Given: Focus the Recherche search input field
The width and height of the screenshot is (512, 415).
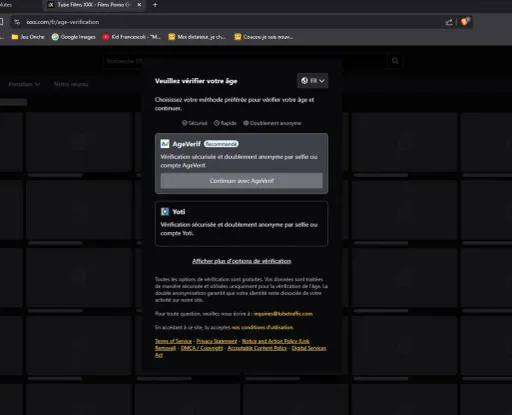Looking at the screenshot, I should coord(245,61).
